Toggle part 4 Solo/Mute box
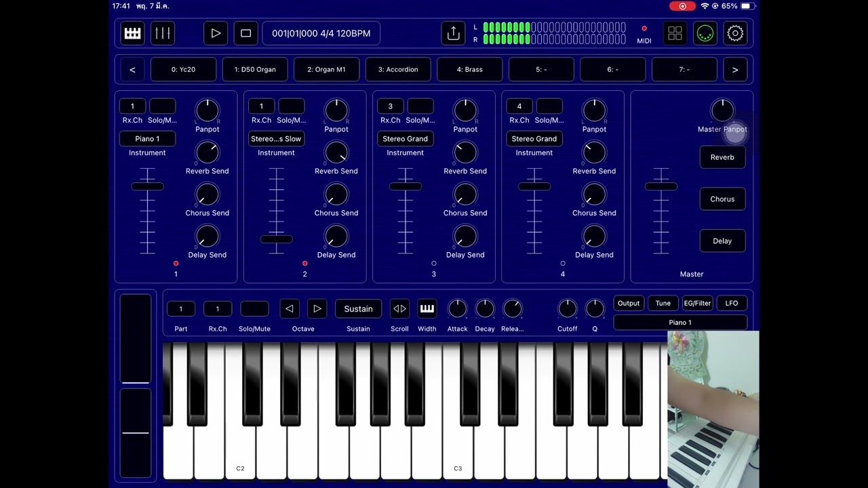This screenshot has width=868, height=488. point(549,106)
